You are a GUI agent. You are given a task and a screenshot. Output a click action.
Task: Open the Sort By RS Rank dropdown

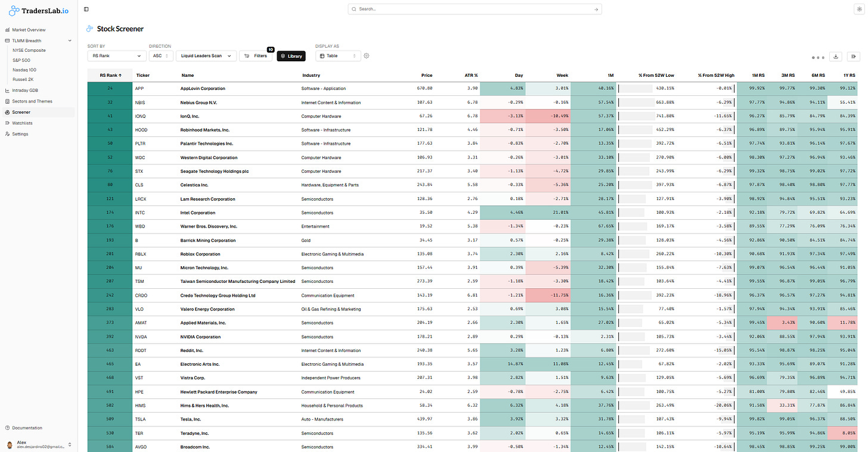(x=117, y=56)
